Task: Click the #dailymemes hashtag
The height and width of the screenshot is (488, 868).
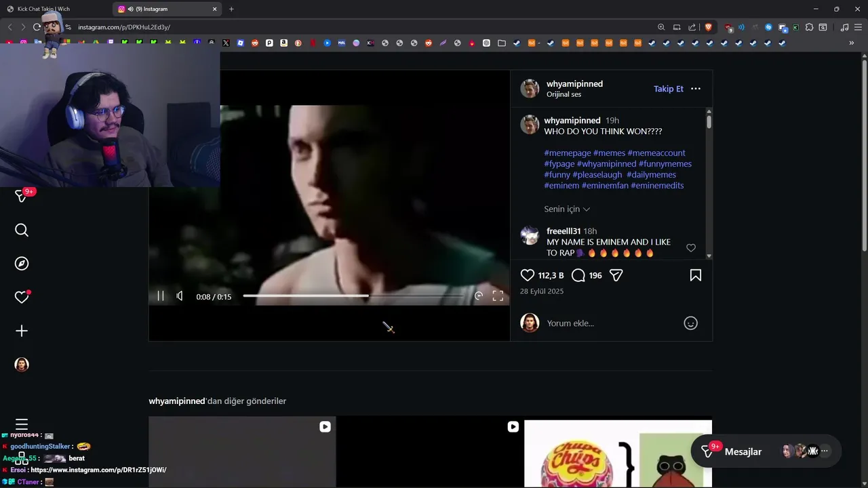Action: 651,175
